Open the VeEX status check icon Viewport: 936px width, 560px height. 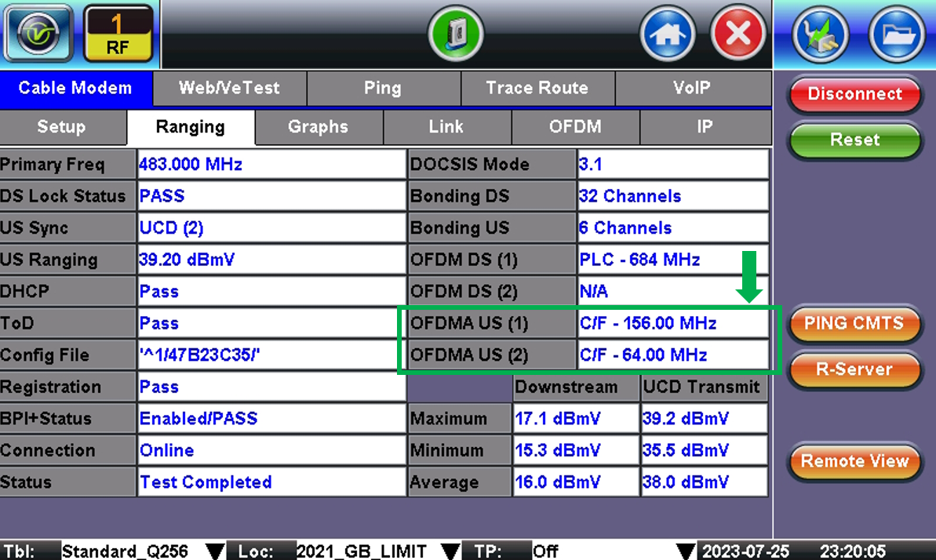point(38,33)
